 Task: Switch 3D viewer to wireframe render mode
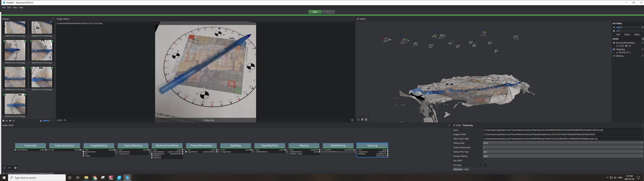click(362, 119)
